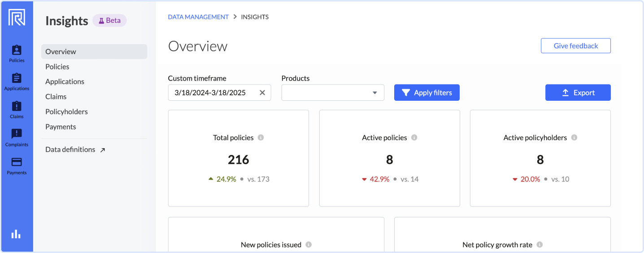Open Applications from the blue sidebar
Image resolution: width=644 pixels, height=253 pixels.
coord(17,82)
